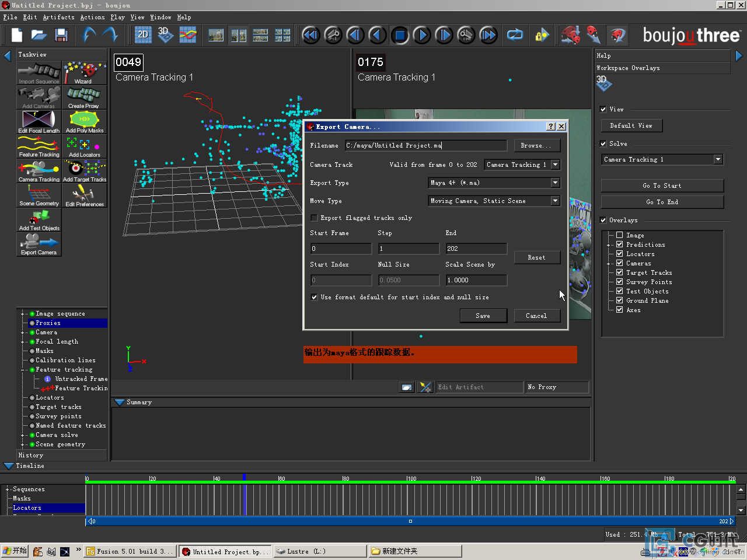Viewport: 747px width, 560px height.
Task: Open the Import Sequence task icon
Action: [39, 73]
